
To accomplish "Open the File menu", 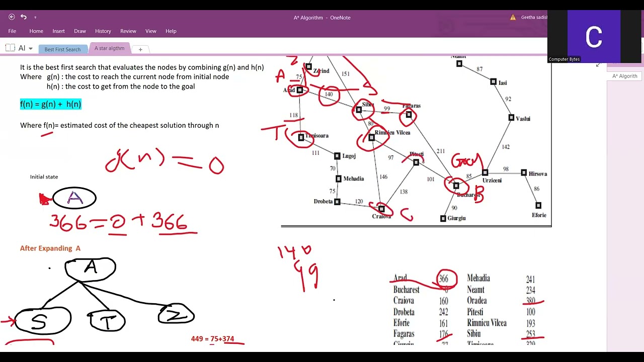I will (12, 31).
